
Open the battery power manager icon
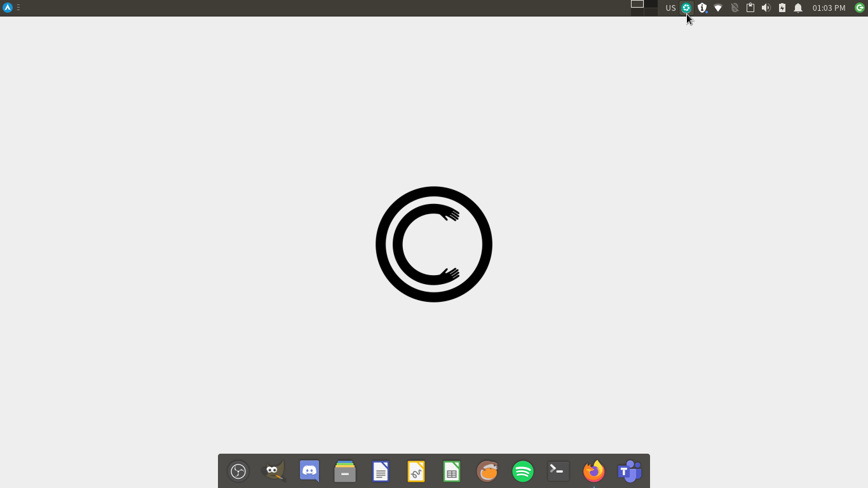click(x=782, y=8)
